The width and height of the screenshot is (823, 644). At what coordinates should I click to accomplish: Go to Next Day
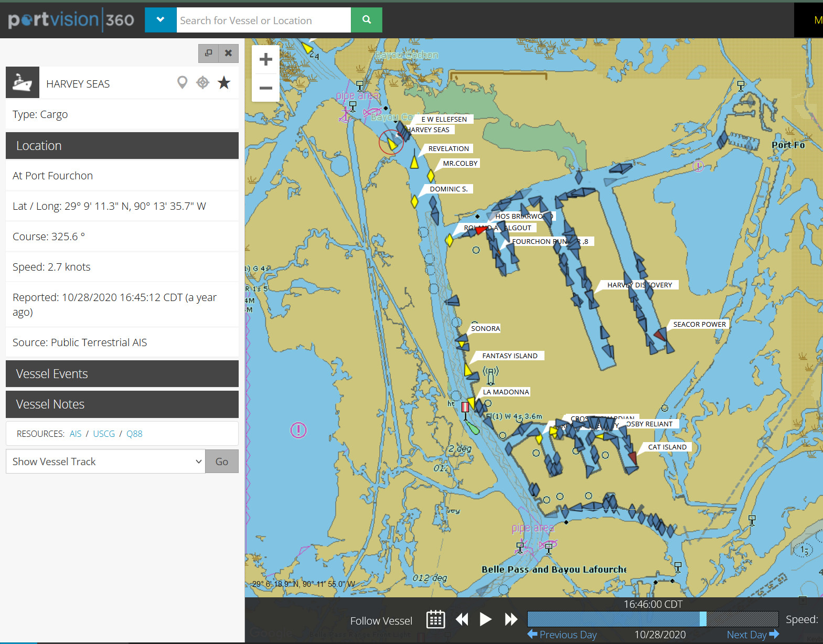pyautogui.click(x=753, y=635)
